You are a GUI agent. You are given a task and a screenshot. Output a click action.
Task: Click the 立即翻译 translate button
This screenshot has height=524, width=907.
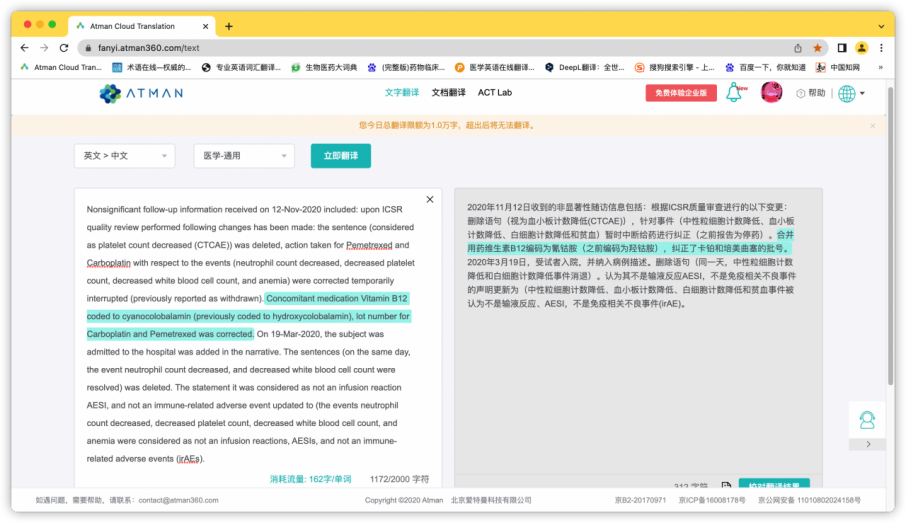[x=341, y=156]
